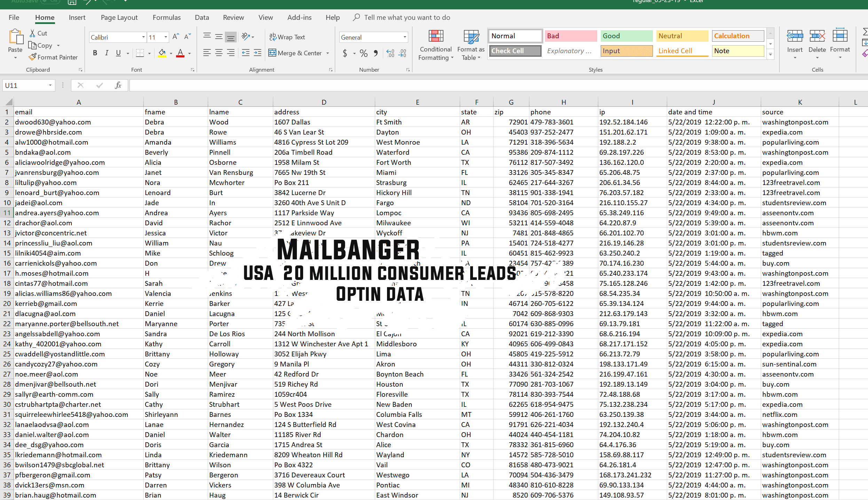Image resolution: width=868 pixels, height=500 pixels.
Task: Select column D header
Action: click(x=324, y=102)
